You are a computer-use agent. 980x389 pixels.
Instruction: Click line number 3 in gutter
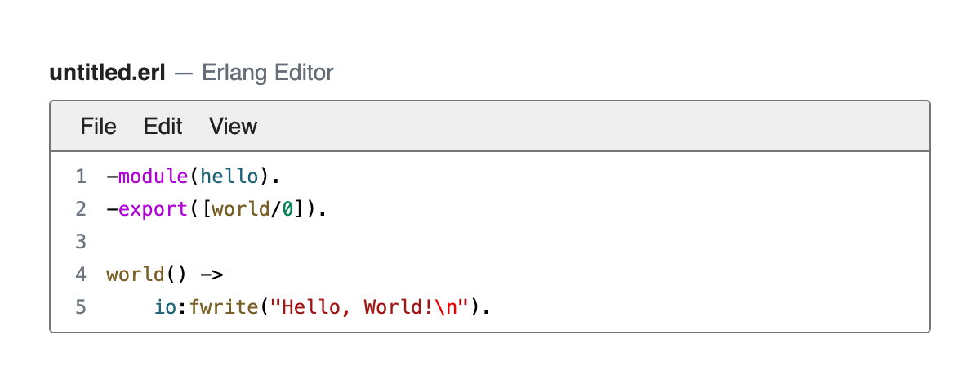pos(80,242)
